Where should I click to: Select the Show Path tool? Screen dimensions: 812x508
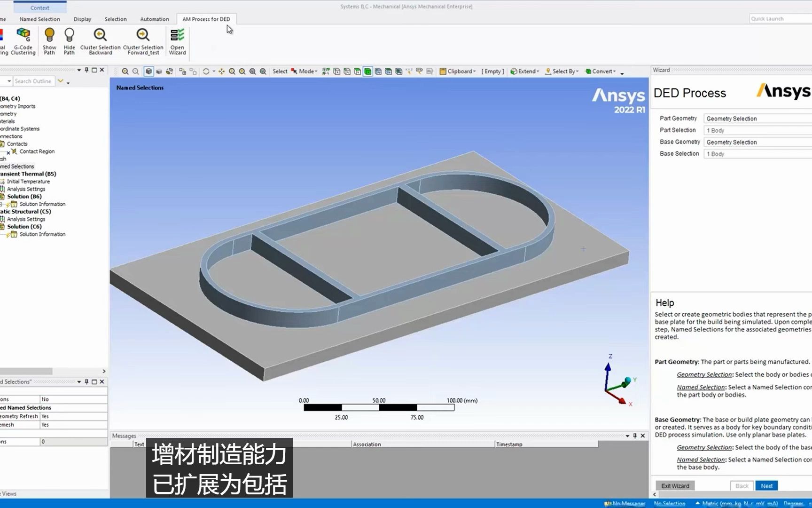pyautogui.click(x=49, y=41)
